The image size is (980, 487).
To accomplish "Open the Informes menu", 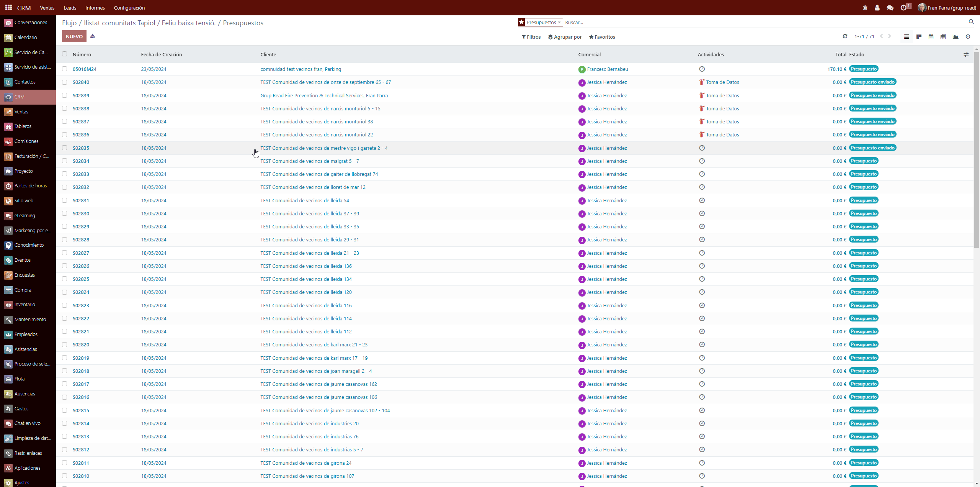I will pyautogui.click(x=95, y=8).
